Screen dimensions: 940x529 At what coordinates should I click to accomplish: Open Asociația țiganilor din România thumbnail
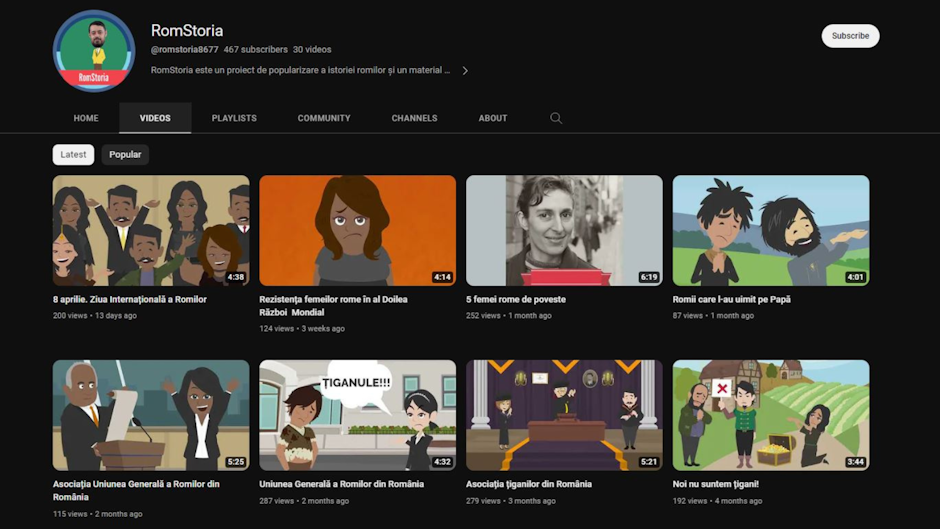pyautogui.click(x=564, y=415)
